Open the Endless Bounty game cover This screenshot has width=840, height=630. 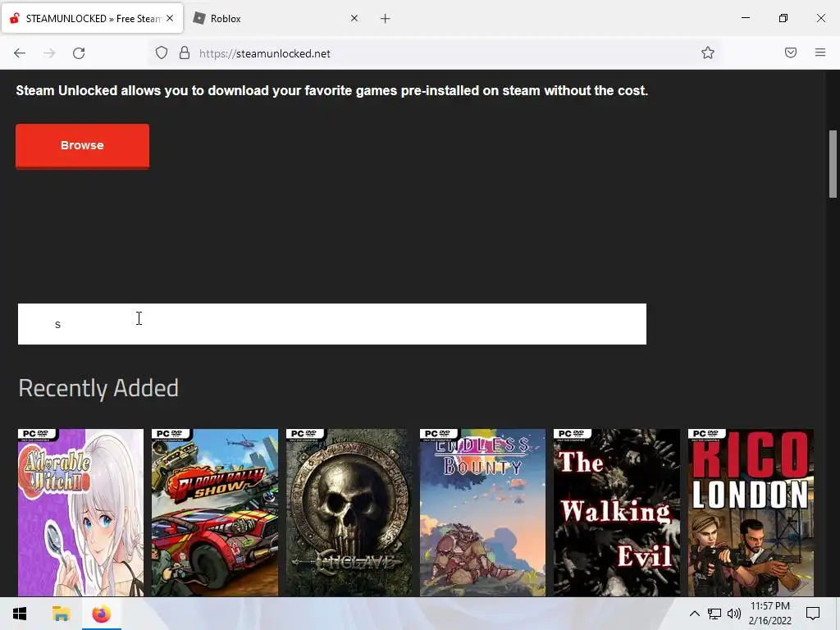pyautogui.click(x=482, y=512)
